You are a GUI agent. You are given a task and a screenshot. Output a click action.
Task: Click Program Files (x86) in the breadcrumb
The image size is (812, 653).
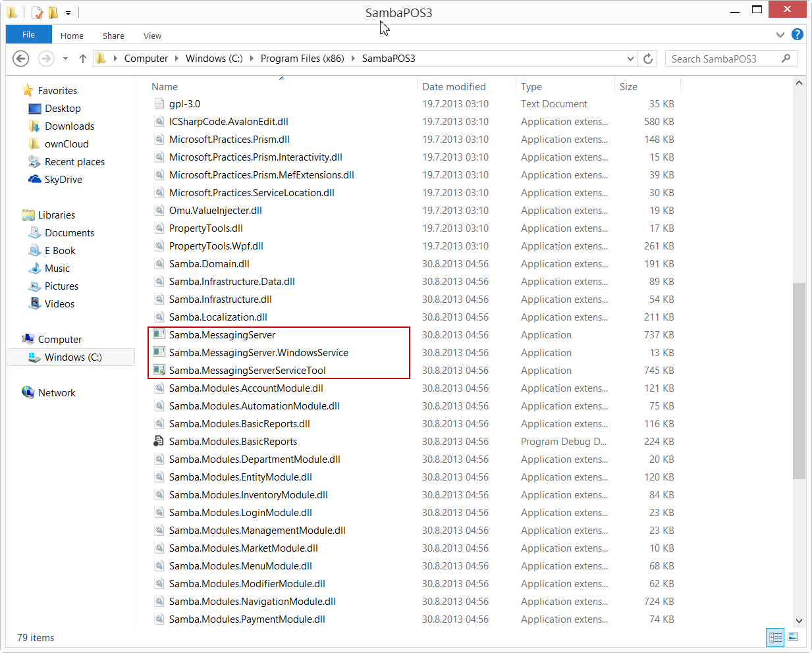[x=302, y=59]
